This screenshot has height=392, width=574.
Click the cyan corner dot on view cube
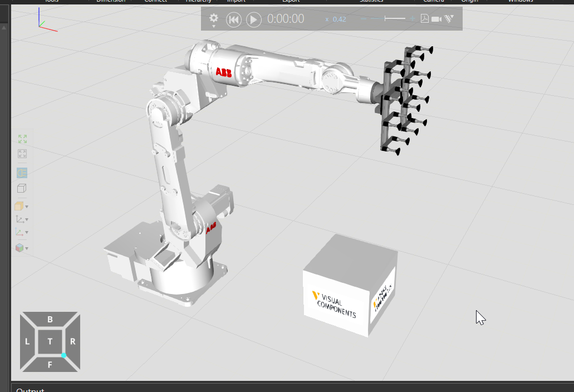point(63,355)
